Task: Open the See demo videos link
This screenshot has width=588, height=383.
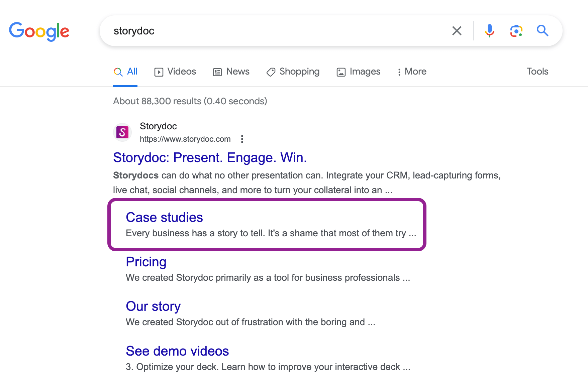Action: 177,351
